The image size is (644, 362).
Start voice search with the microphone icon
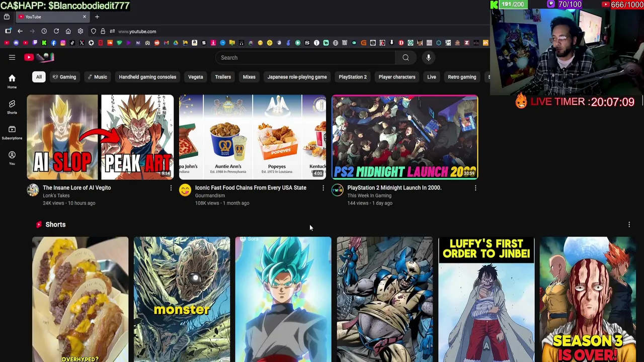click(429, 57)
